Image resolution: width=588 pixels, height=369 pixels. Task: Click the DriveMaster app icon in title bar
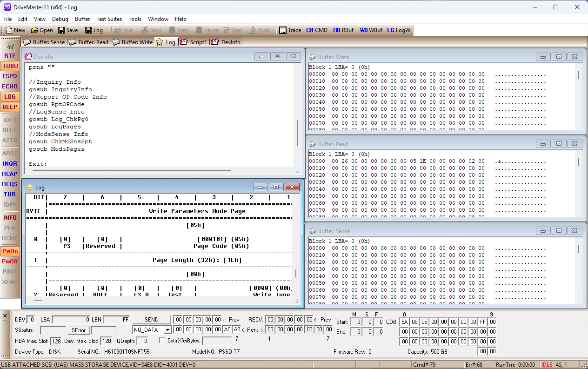pos(7,7)
